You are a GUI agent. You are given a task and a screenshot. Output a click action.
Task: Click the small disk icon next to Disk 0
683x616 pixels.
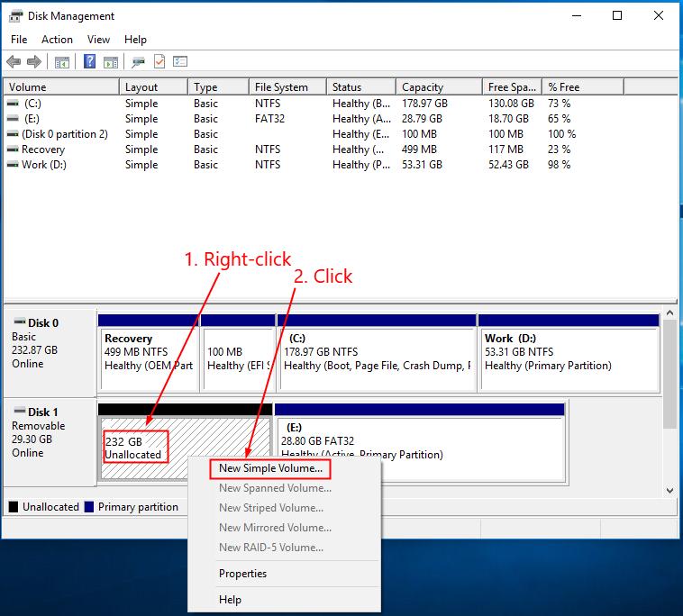pyautogui.click(x=20, y=322)
